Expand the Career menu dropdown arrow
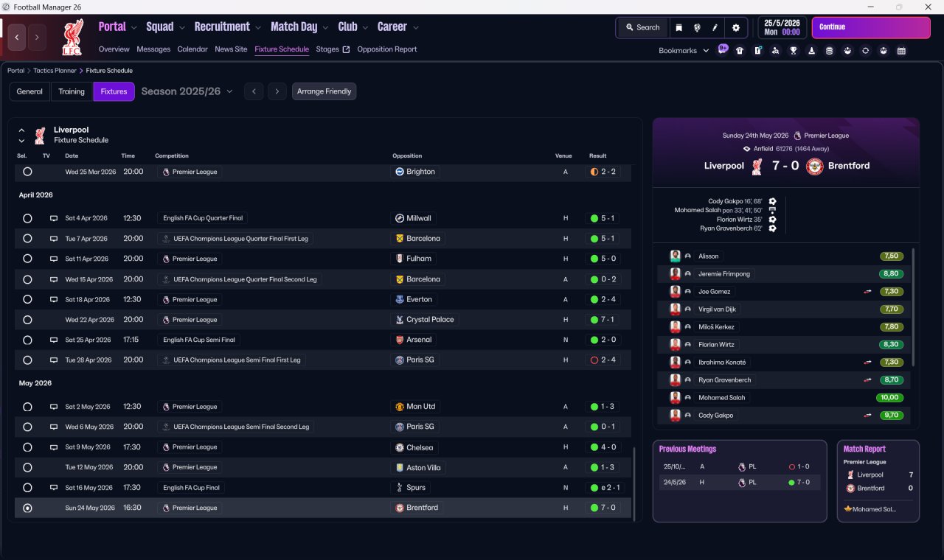The width and height of the screenshot is (944, 560). 415,28
